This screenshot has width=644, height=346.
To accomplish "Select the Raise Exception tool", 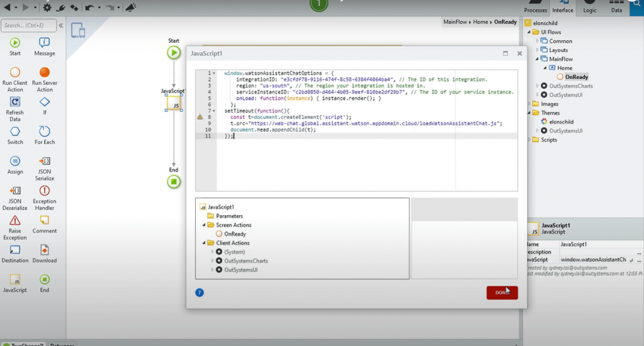I will click(14, 220).
